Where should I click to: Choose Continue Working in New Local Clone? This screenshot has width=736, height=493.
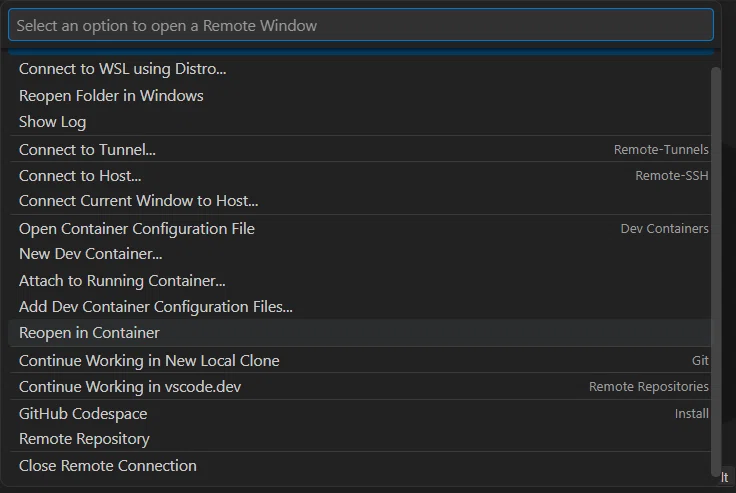[360, 361]
